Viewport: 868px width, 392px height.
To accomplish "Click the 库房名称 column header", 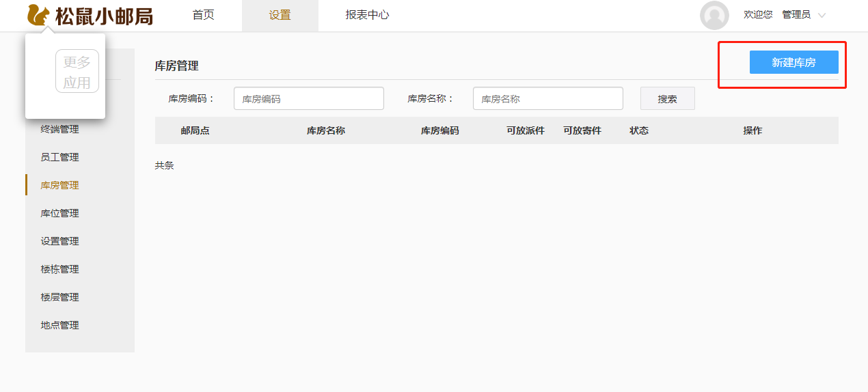I will coord(326,130).
